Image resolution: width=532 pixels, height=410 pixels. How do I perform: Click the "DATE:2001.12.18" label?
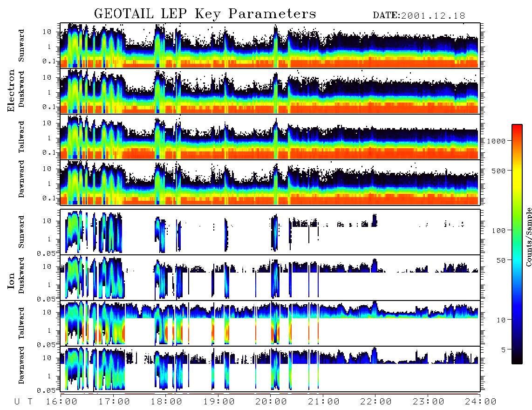click(419, 16)
